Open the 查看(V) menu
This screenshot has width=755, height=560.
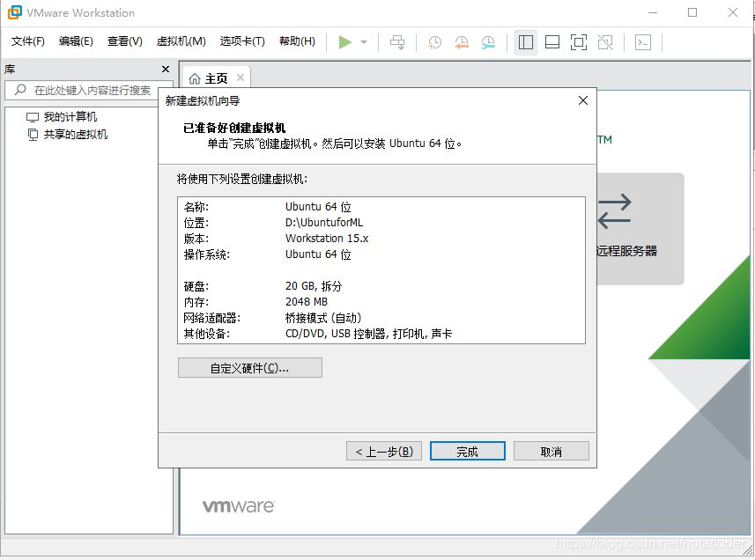125,41
